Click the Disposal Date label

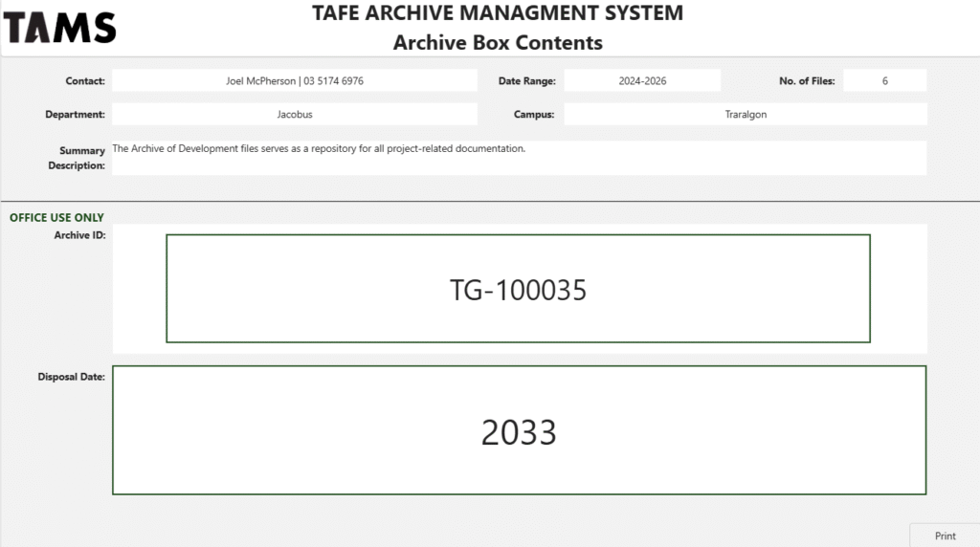click(x=71, y=377)
